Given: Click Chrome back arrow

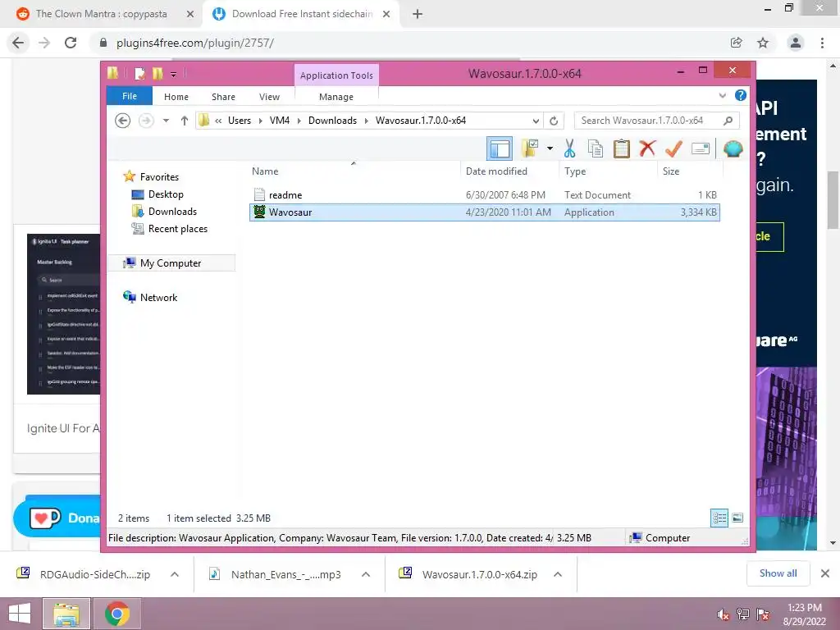Looking at the screenshot, I should pos(18,43).
